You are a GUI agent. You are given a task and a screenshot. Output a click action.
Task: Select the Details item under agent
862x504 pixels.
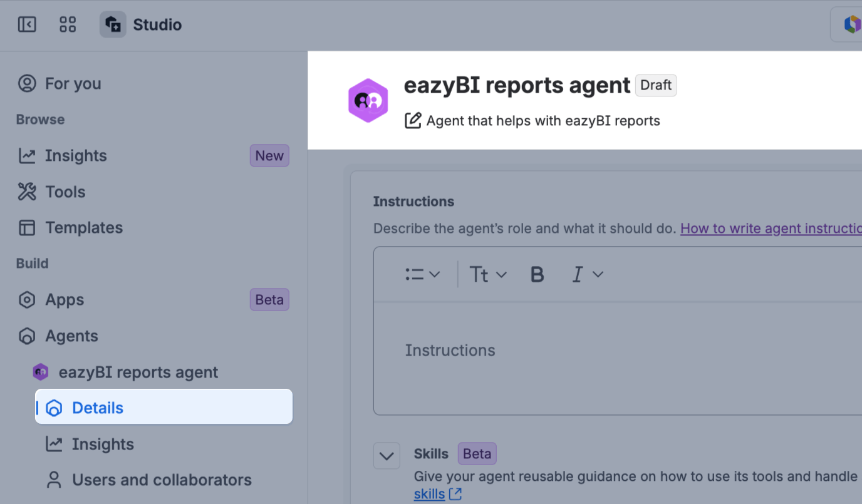click(164, 407)
